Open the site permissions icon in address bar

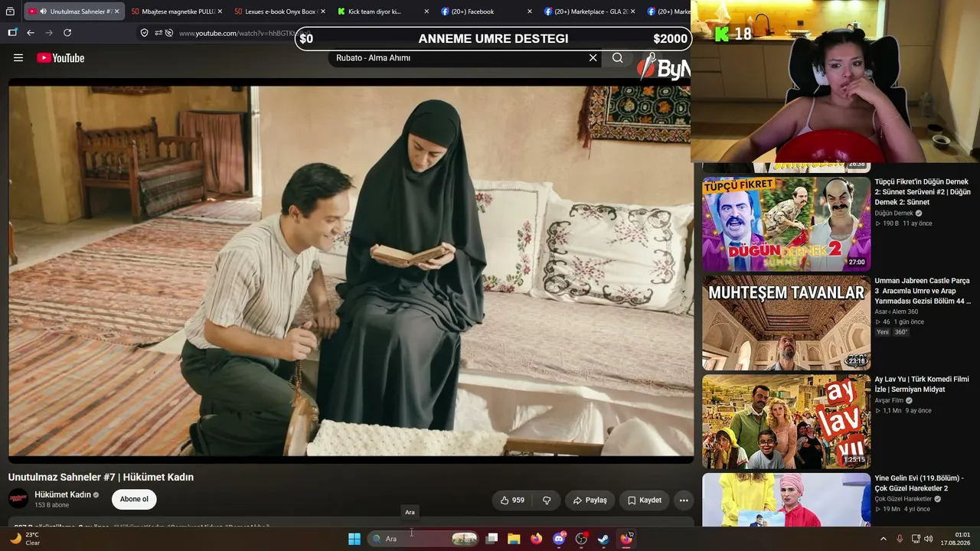[x=158, y=33]
